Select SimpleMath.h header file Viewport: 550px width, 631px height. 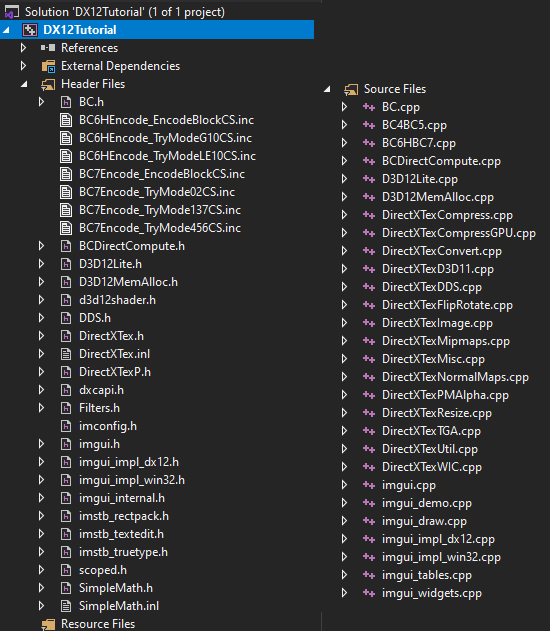pyautogui.click(x=116, y=588)
